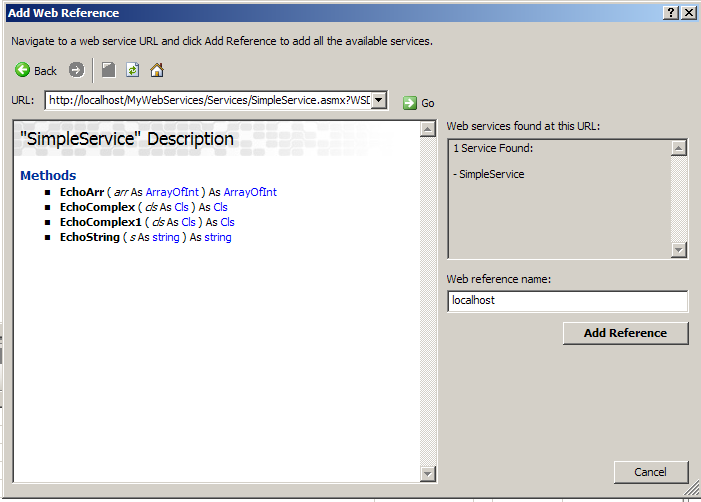The image size is (701, 502).
Task: Click the Cls return type of EchoComplex
Action: tap(220, 207)
